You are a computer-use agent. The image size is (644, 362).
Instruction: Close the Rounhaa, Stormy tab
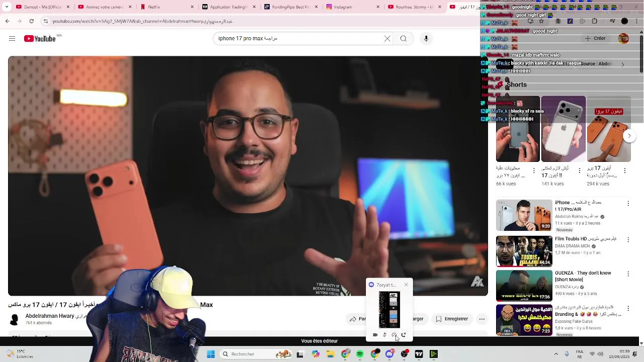(x=440, y=7)
